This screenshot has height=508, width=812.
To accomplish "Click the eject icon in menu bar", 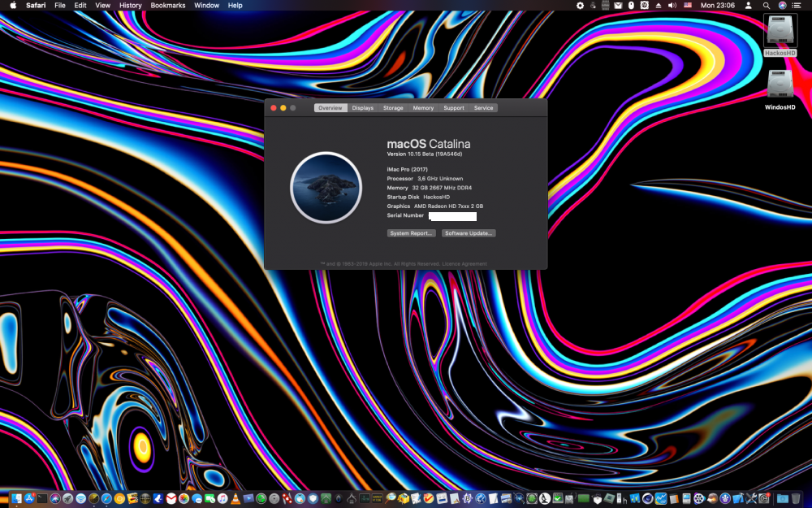I will click(659, 5).
